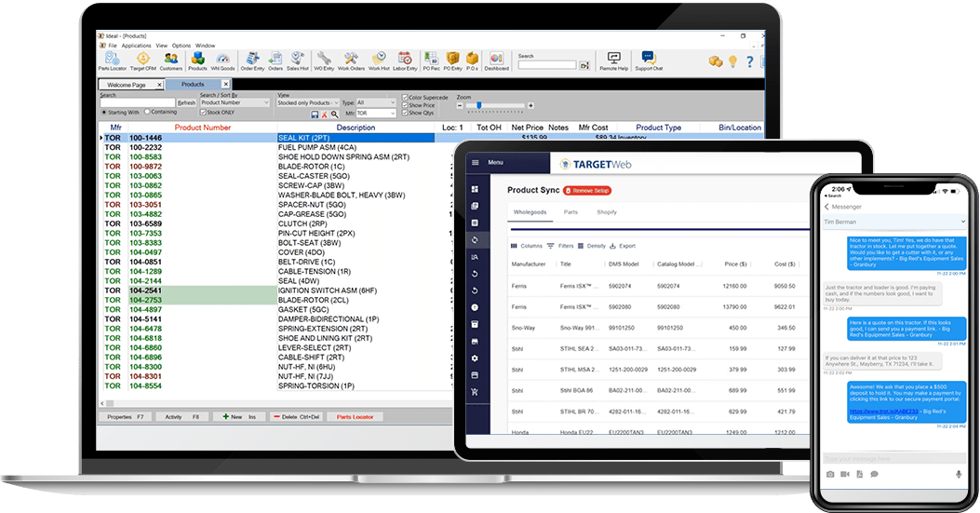Click Zoom plus button
Image resolution: width=980 pixels, height=513 pixels.
[x=530, y=106]
